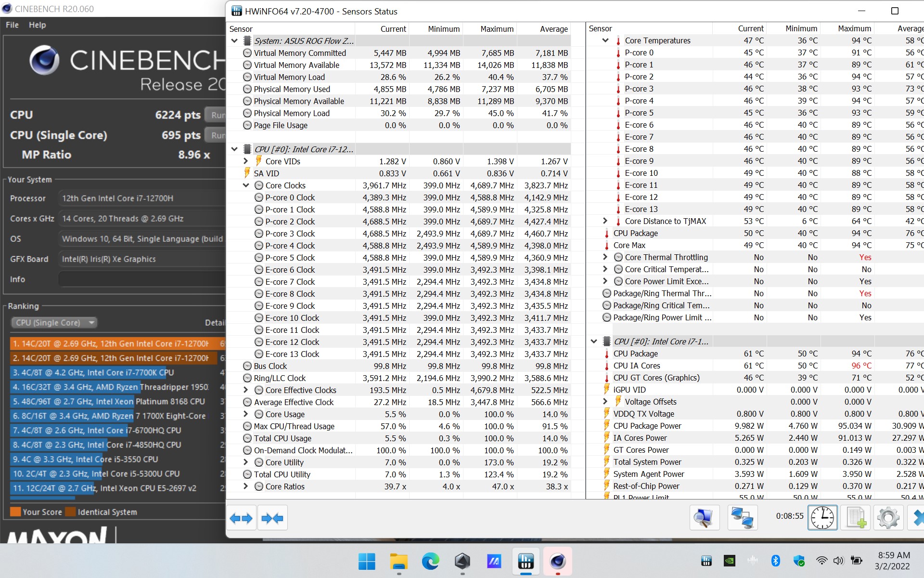Open the HWiNFO settings gear icon

tap(888, 518)
